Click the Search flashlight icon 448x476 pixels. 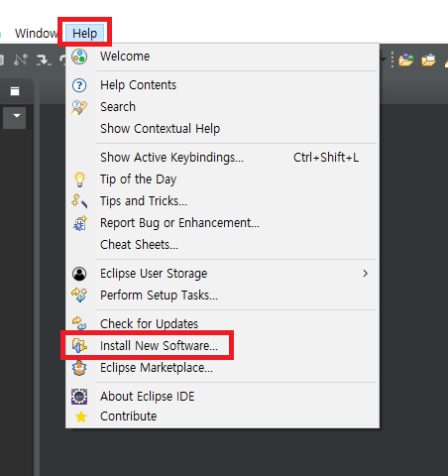[x=79, y=107]
